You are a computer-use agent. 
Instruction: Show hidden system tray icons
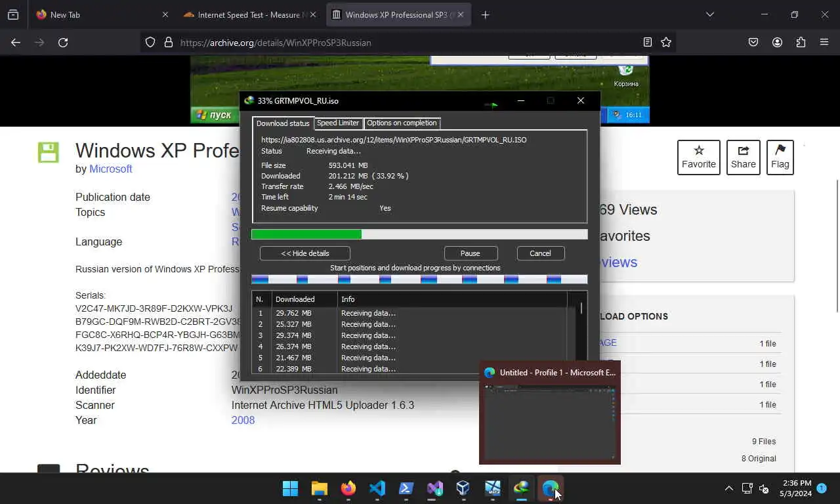click(728, 488)
